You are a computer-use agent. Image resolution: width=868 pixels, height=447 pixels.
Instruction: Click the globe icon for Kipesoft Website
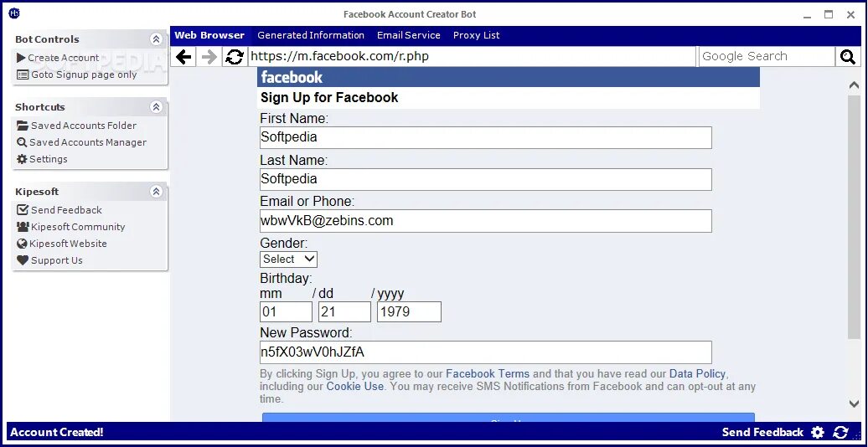tap(22, 244)
